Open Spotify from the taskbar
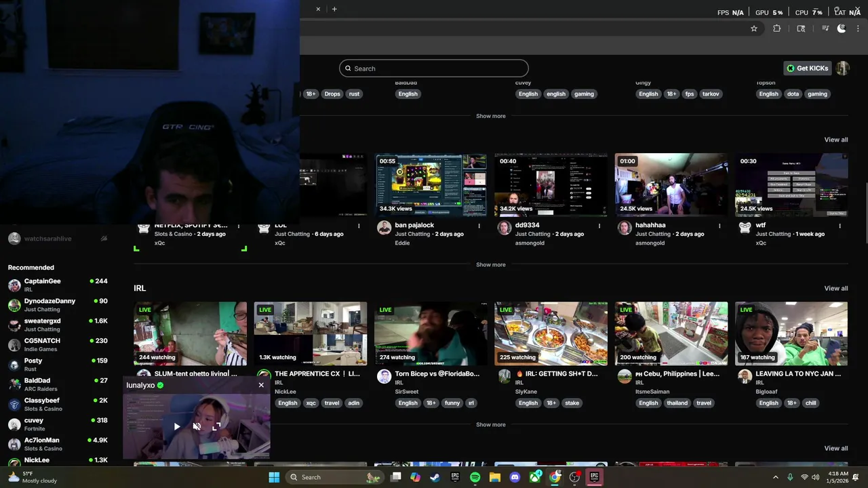The image size is (868, 488). 475,477
